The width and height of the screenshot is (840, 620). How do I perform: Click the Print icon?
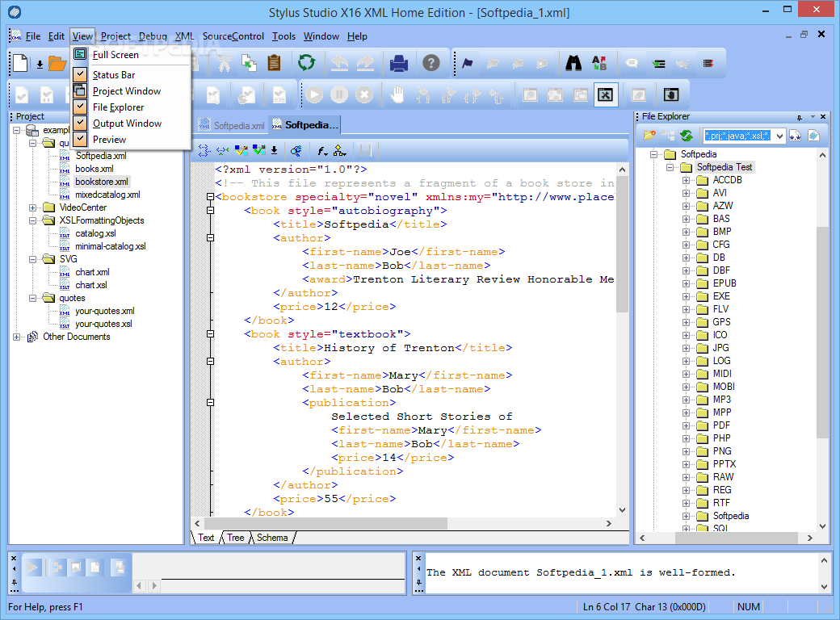(399, 63)
